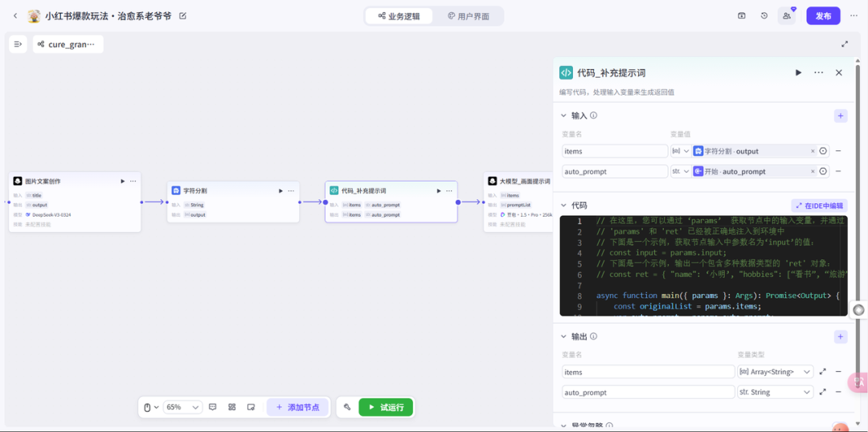Open more options on 代码_补充提示词 canvas node
The width and height of the screenshot is (868, 432).
coord(449,191)
